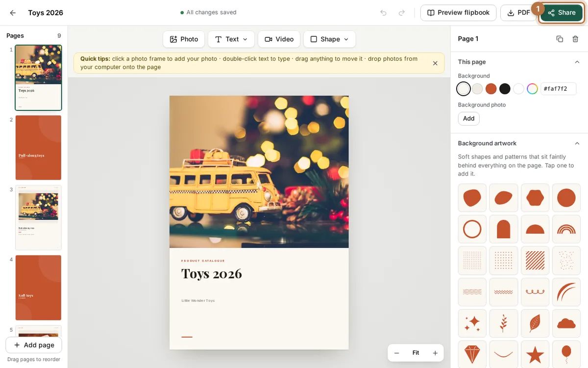Collapse the This page section
This screenshot has width=588, height=368.
pos(577,62)
